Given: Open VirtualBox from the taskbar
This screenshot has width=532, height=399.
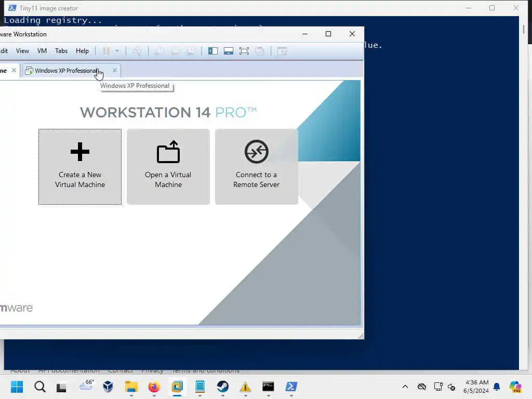Looking at the screenshot, I should 108,387.
